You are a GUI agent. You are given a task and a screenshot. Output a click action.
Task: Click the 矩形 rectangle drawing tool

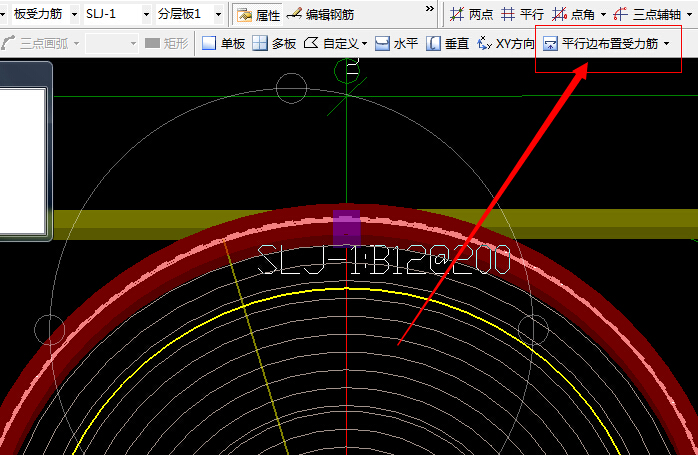pyautogui.click(x=167, y=43)
